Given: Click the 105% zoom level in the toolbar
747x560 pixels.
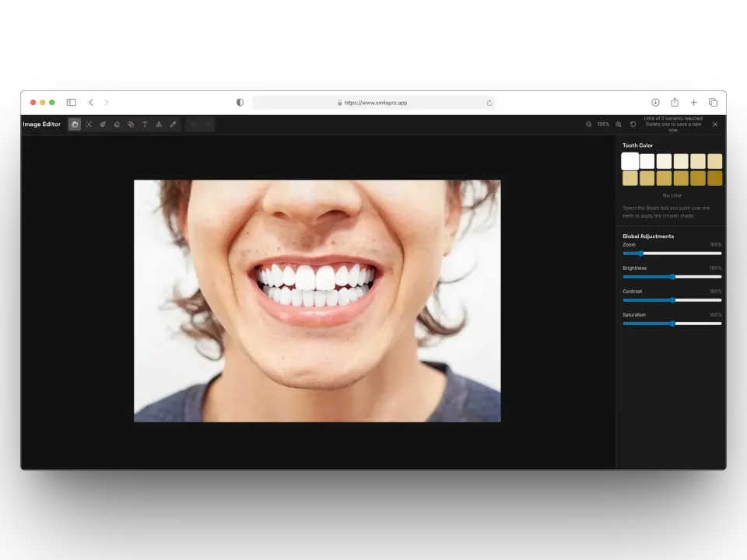Looking at the screenshot, I should coord(603,124).
